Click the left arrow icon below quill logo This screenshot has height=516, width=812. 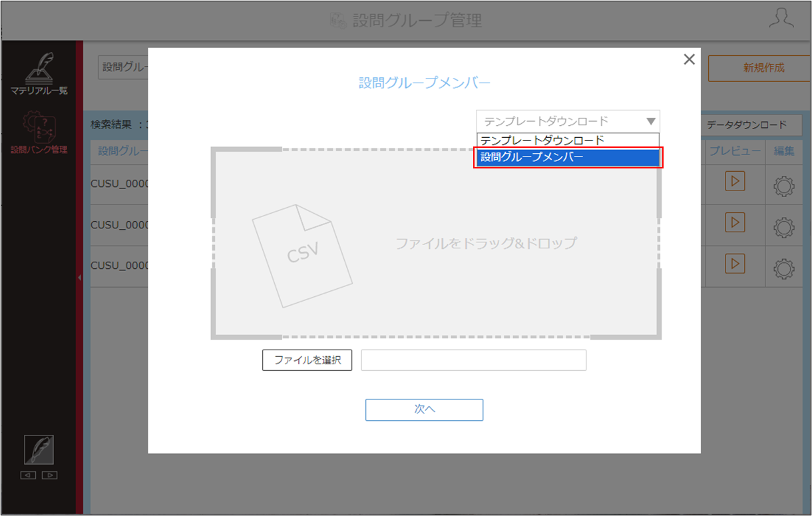coord(28,475)
